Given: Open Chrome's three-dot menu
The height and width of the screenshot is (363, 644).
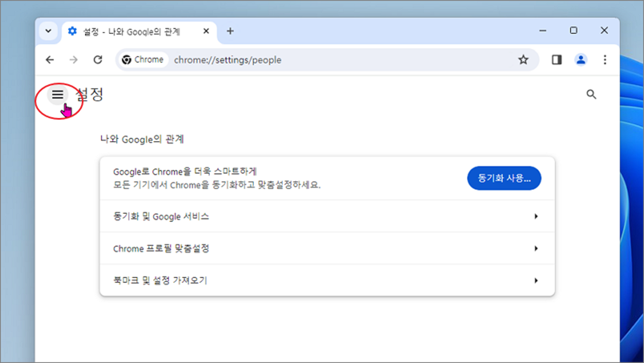Looking at the screenshot, I should click(x=605, y=60).
